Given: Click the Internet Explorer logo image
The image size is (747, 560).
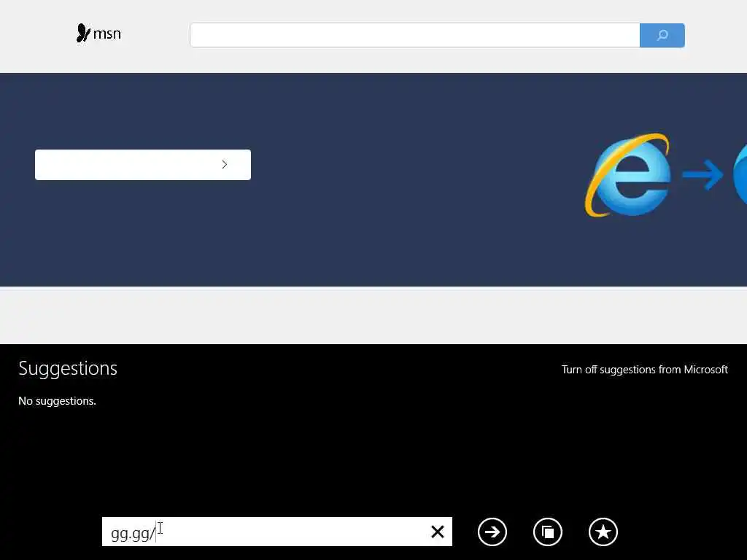Looking at the screenshot, I should (628, 175).
